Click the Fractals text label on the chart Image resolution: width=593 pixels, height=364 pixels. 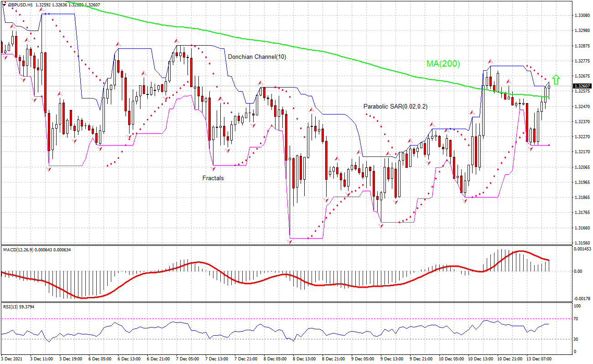[x=212, y=178]
